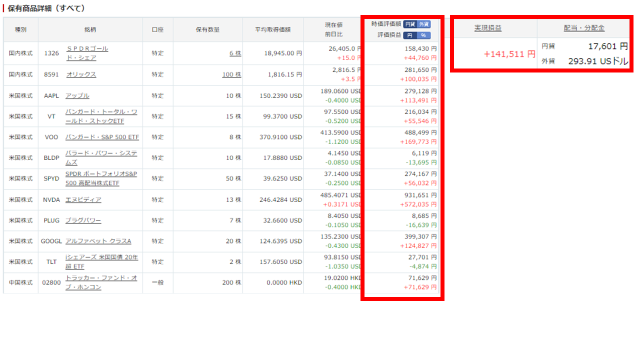Click the 平均取得価額 column header
The width and height of the screenshot is (640, 360).
coord(273,29)
